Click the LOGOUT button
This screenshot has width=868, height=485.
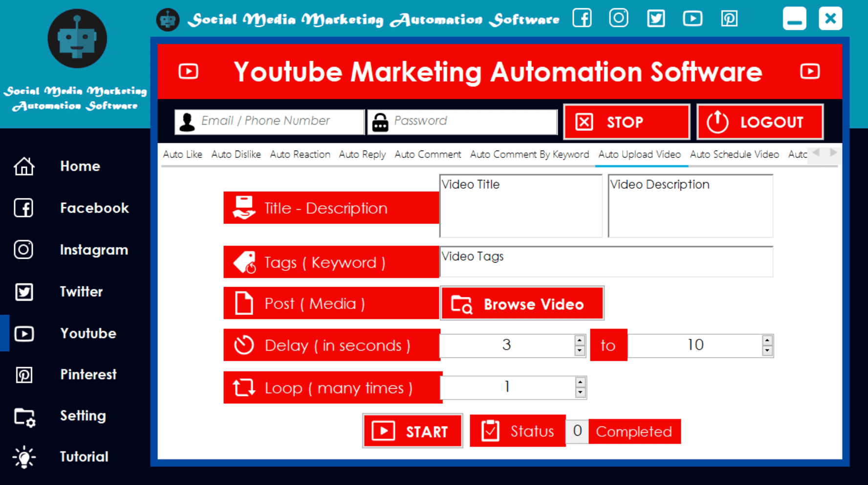coord(759,122)
